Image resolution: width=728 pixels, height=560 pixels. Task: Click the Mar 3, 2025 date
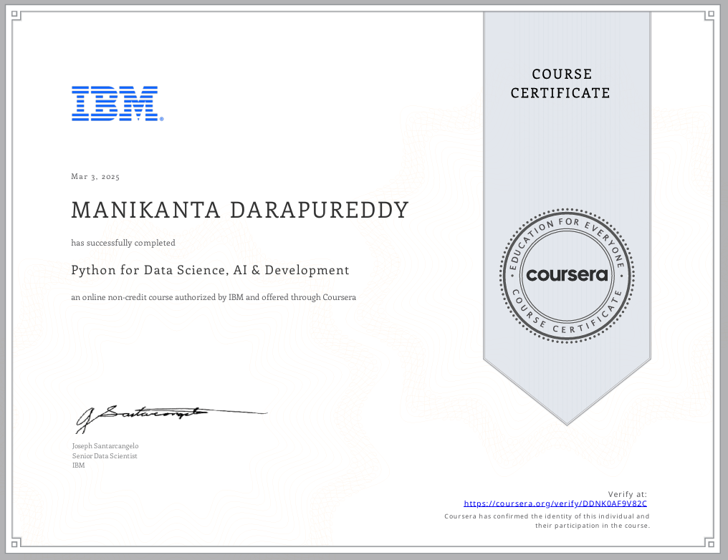pos(95,176)
